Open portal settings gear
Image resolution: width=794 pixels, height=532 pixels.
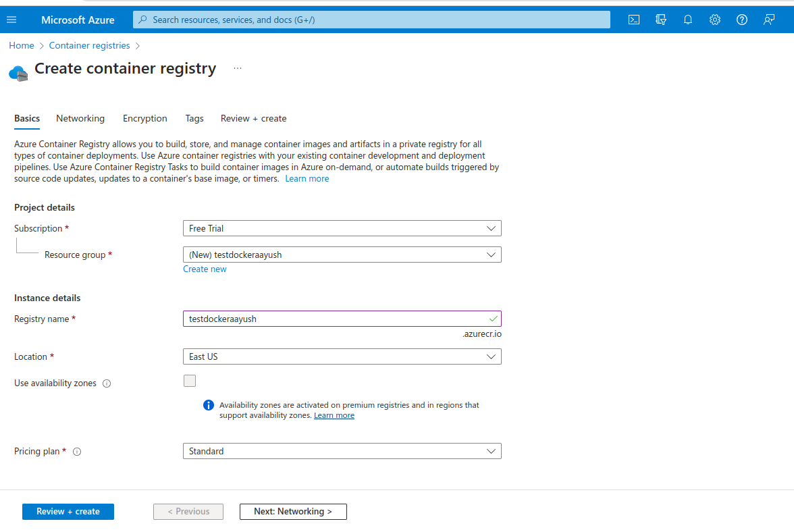(x=714, y=20)
